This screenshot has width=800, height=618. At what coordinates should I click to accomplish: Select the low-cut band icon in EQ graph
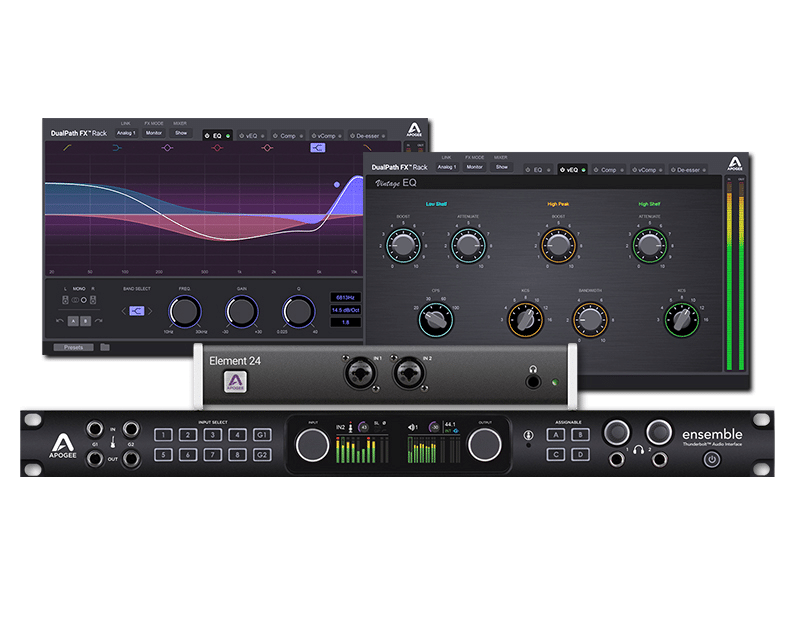coord(67,148)
